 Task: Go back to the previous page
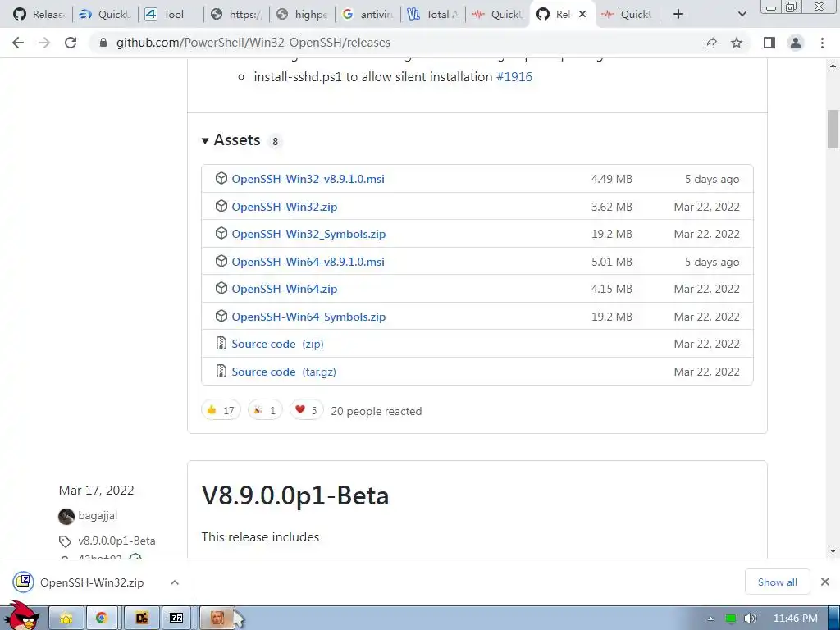coord(18,43)
